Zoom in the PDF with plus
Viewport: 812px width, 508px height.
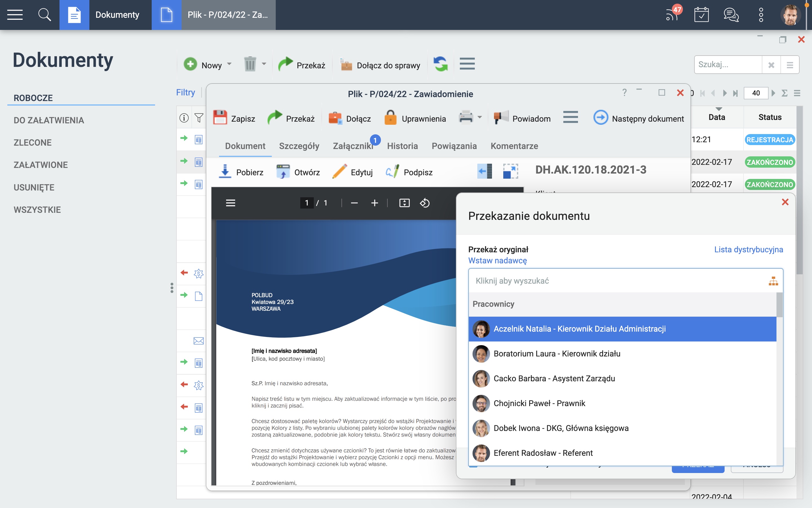375,203
